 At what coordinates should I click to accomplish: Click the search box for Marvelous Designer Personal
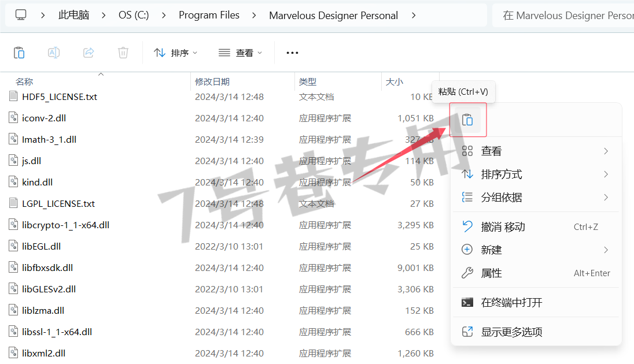(x=563, y=16)
